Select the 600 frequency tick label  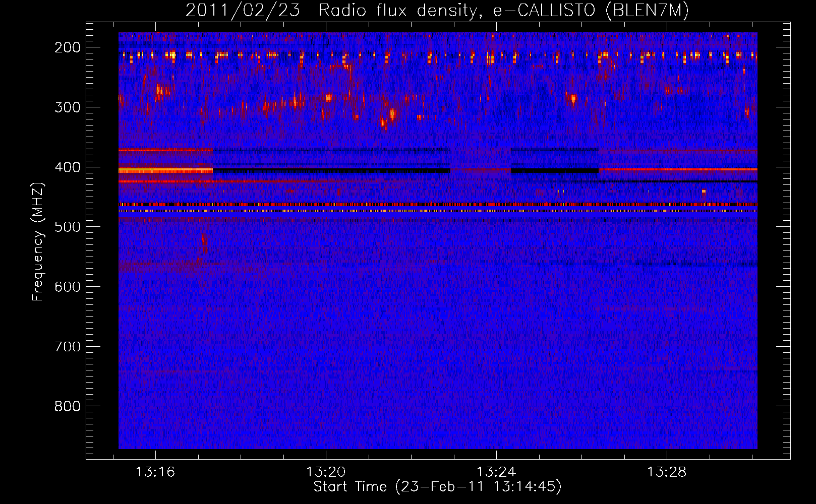tap(68, 287)
